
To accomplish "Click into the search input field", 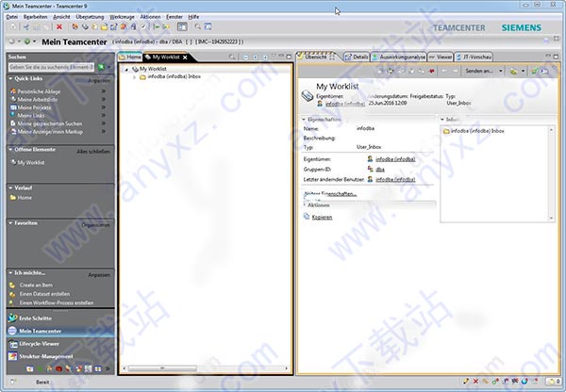I will (x=51, y=67).
